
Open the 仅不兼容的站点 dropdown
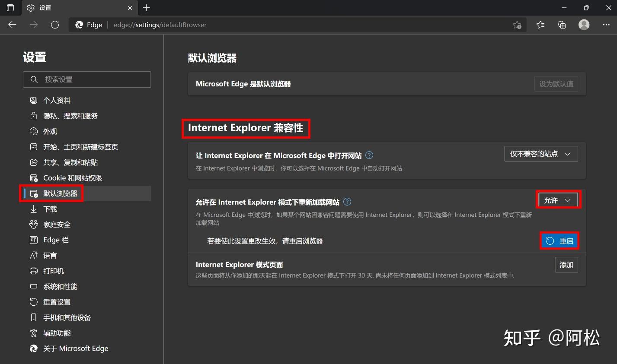click(541, 153)
